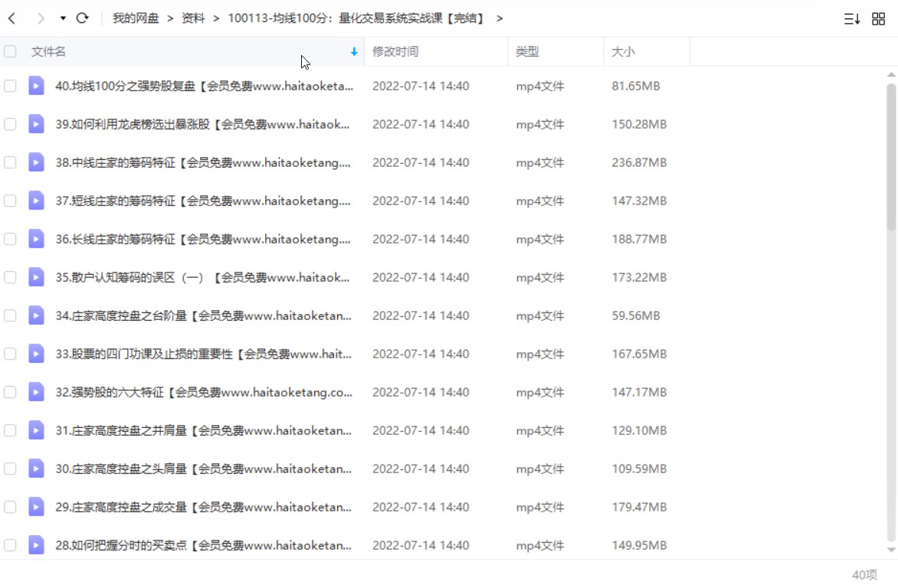This screenshot has height=588, width=898.
Task: Click video icon of file 31.庄家高度控盘之并肩量
Action: point(36,430)
